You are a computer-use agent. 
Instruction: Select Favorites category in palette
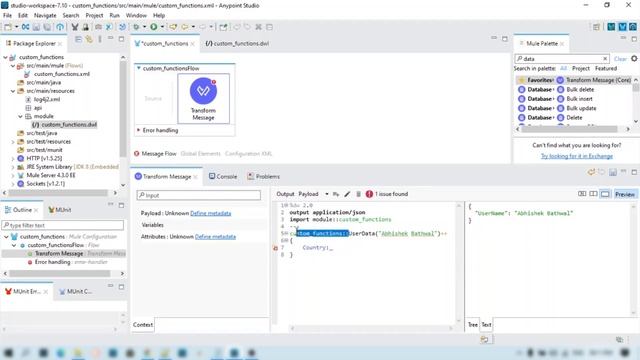[536, 80]
